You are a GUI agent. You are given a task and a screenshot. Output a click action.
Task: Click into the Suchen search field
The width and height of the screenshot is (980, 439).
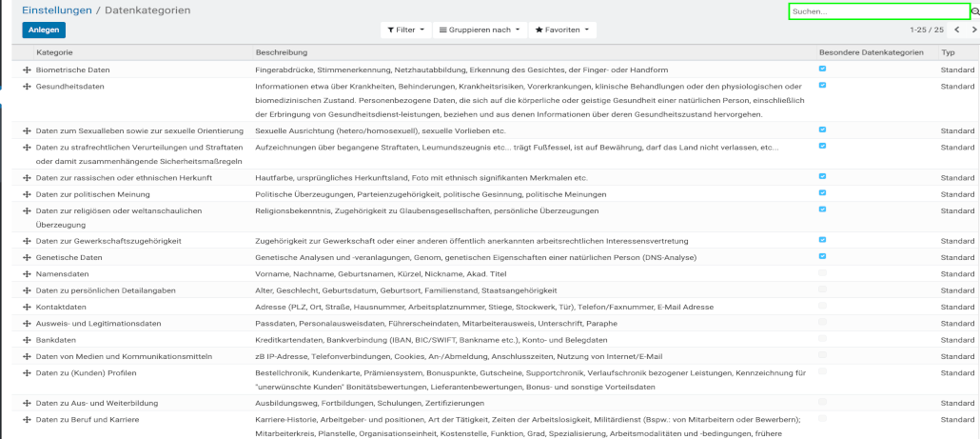tap(875, 11)
